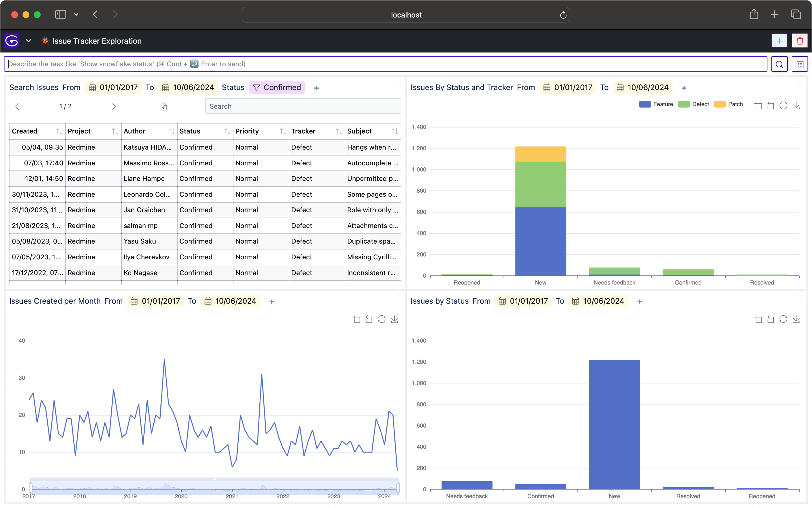Click the search magnifier button
Screen dimensions: 812x508
point(780,64)
